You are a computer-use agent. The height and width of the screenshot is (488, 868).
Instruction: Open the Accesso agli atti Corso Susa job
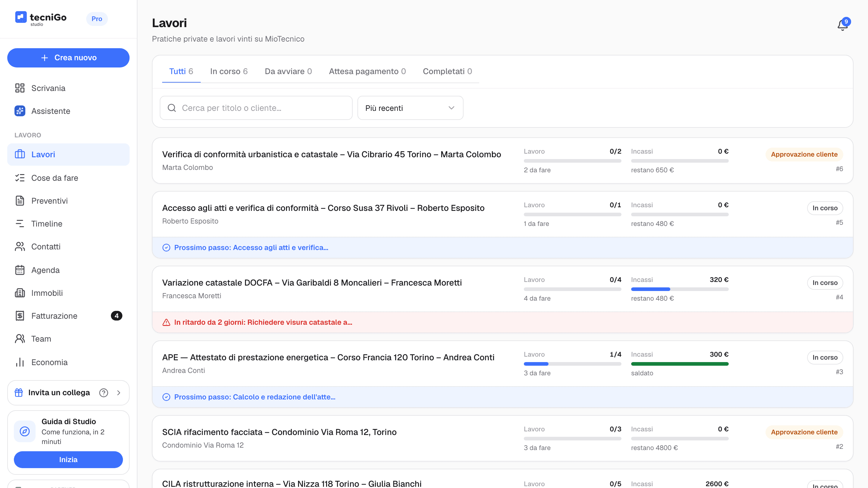pos(323,208)
